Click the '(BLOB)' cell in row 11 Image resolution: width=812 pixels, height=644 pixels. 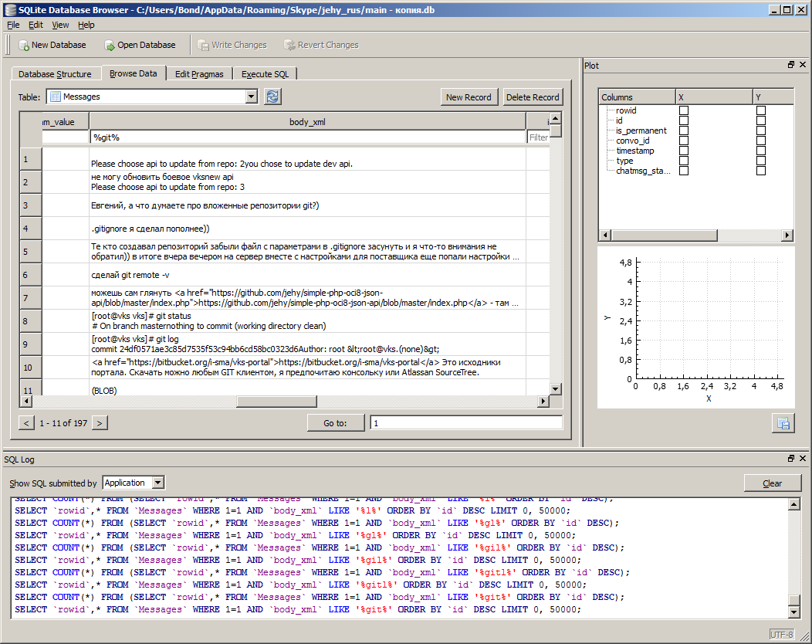click(x=308, y=389)
